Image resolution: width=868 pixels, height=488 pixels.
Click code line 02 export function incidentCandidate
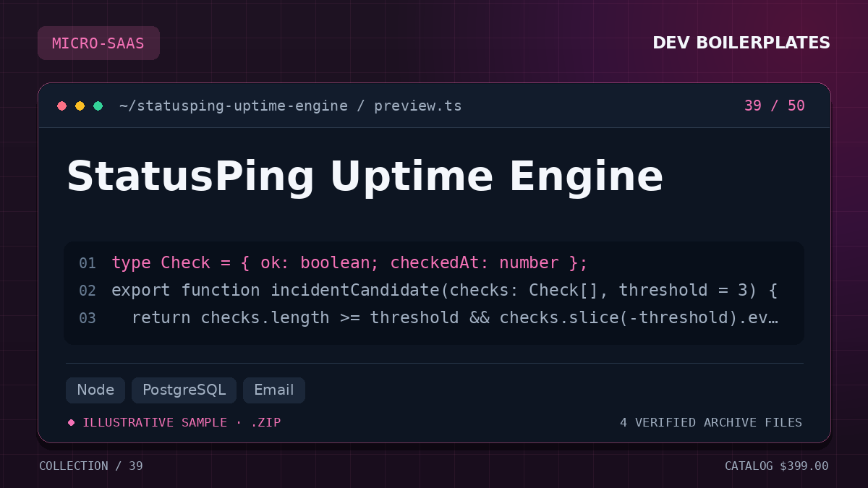(x=444, y=291)
